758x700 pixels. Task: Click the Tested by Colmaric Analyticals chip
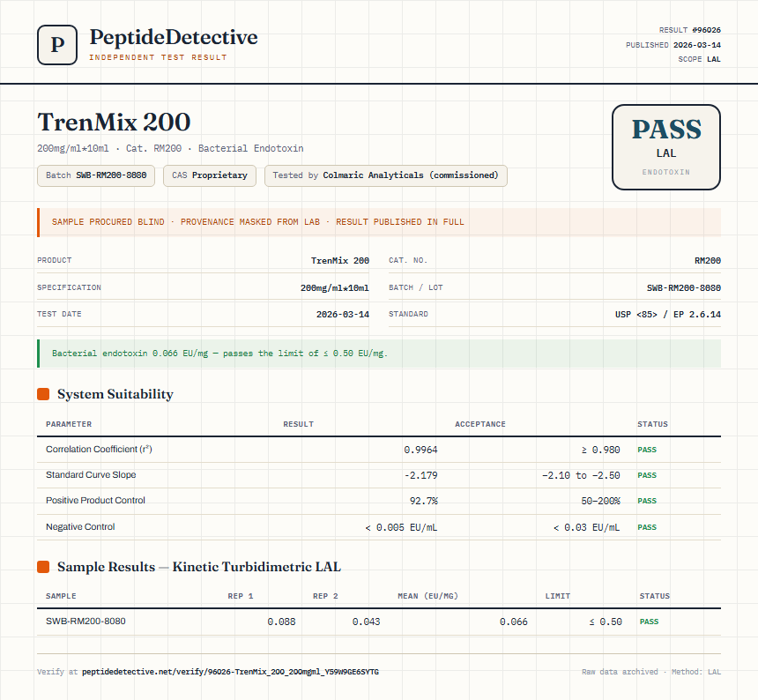point(386,175)
